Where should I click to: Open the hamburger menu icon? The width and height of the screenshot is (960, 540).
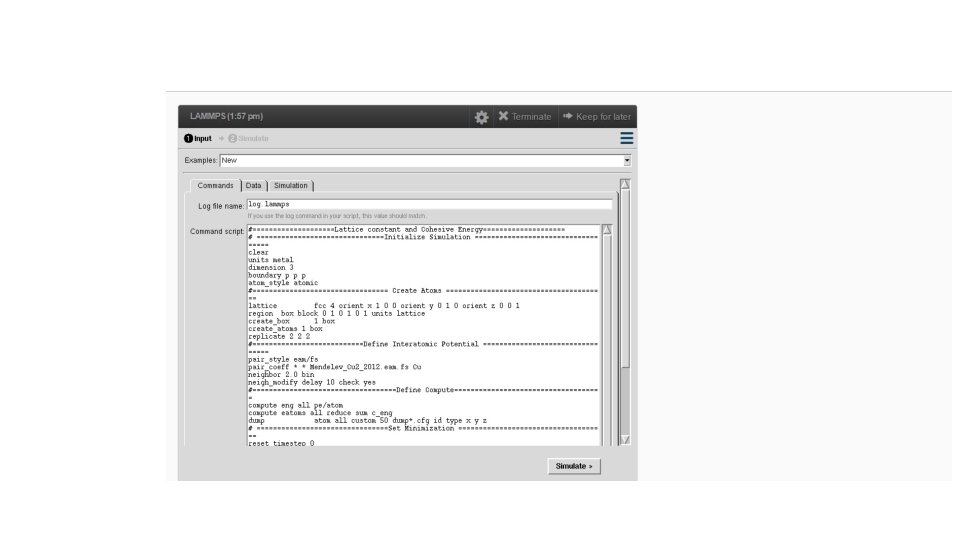[626, 138]
